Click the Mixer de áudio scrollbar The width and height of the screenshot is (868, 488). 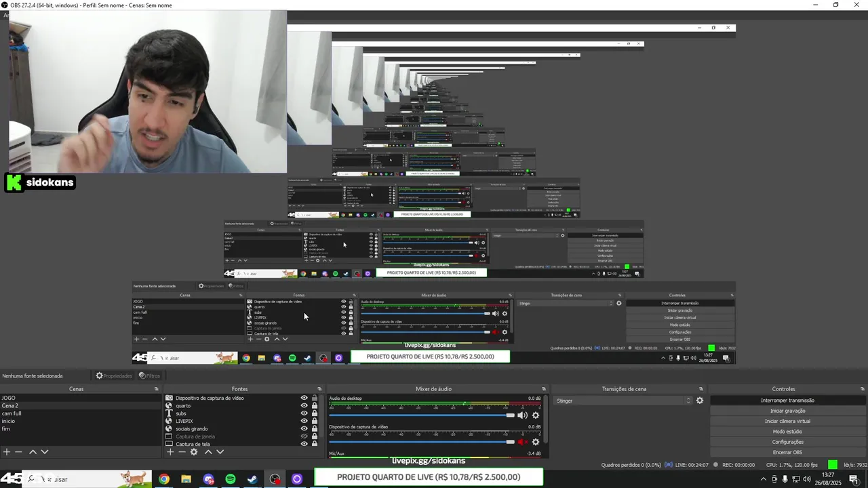point(546,420)
